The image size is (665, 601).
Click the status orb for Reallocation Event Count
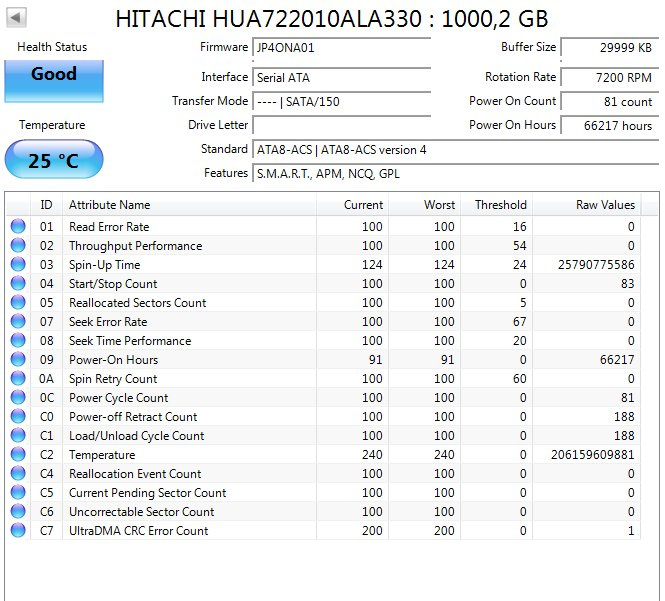pos(18,473)
